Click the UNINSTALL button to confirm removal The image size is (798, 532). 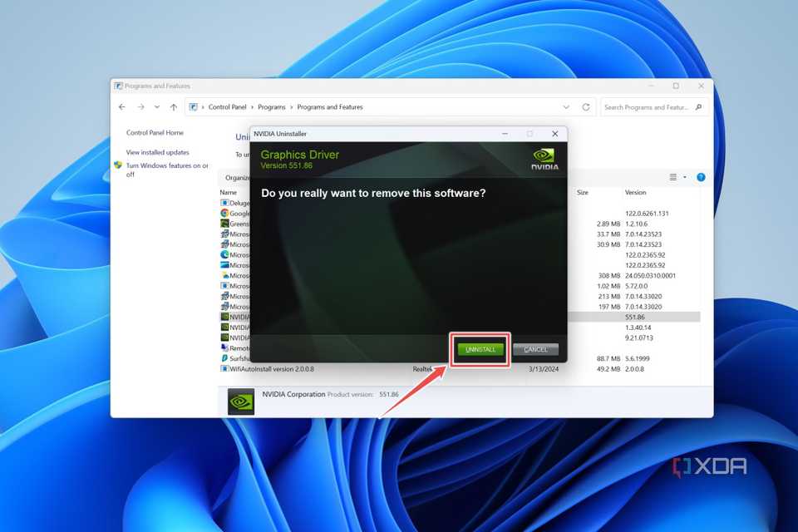pos(480,349)
